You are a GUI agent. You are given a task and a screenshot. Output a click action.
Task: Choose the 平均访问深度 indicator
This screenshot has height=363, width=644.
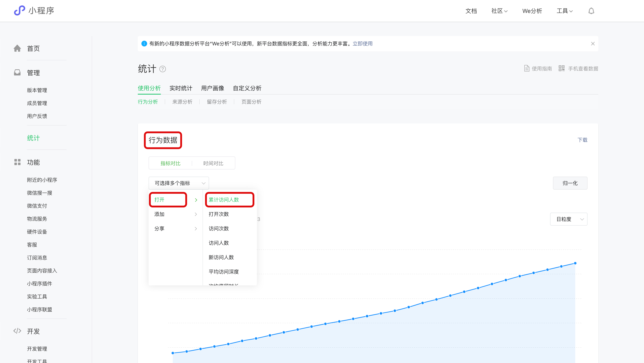224,272
